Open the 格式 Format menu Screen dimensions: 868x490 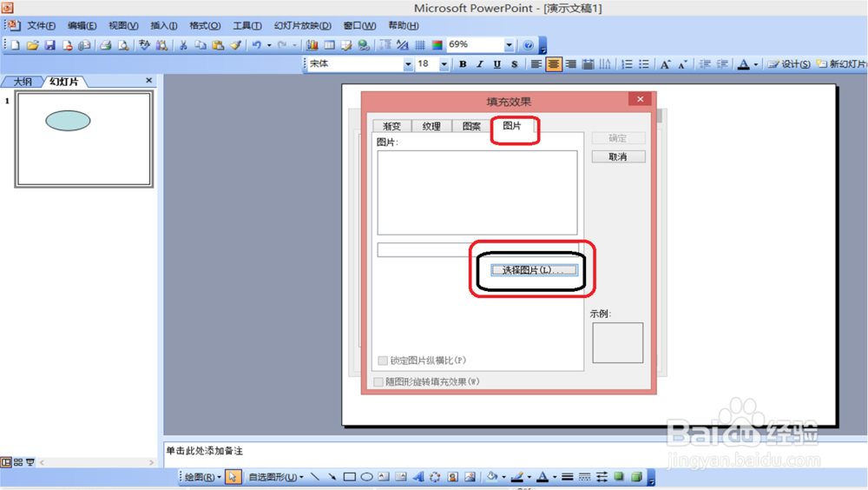(x=205, y=25)
